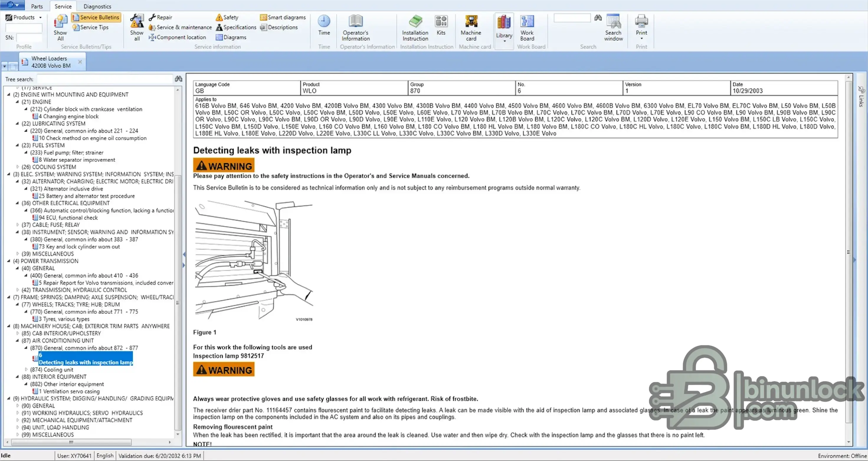The width and height of the screenshot is (868, 461).
Task: Open Diagrams
Action: (231, 37)
